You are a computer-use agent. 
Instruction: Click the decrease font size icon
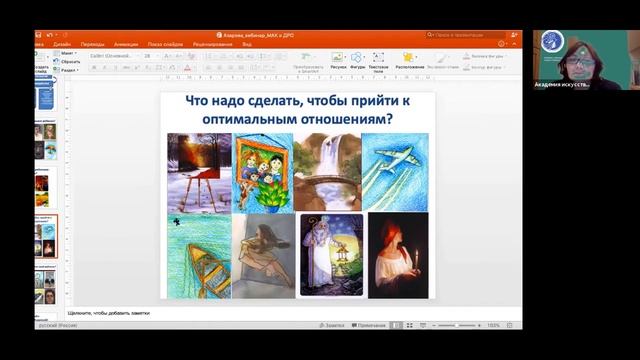178,56
